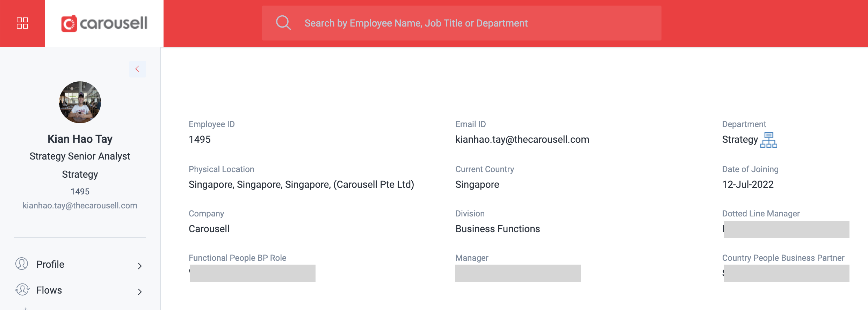Click the Carousell logo

(x=104, y=23)
